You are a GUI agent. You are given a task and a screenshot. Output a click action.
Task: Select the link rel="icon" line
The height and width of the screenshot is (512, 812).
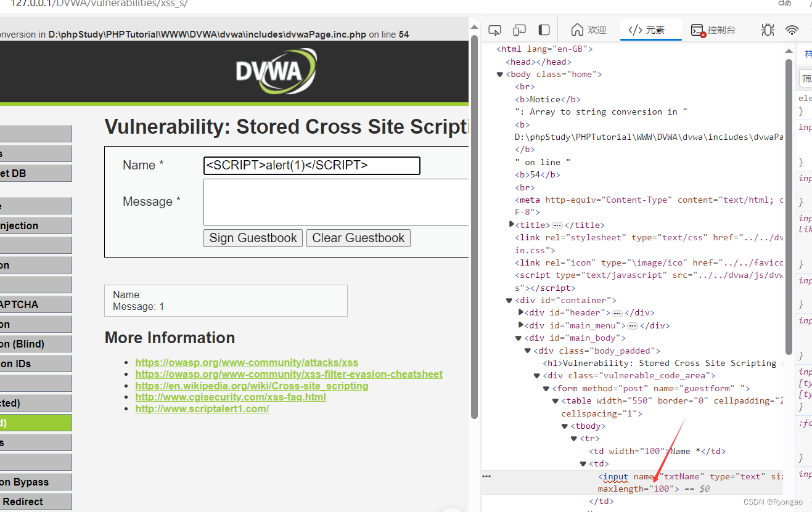pyautogui.click(x=649, y=262)
